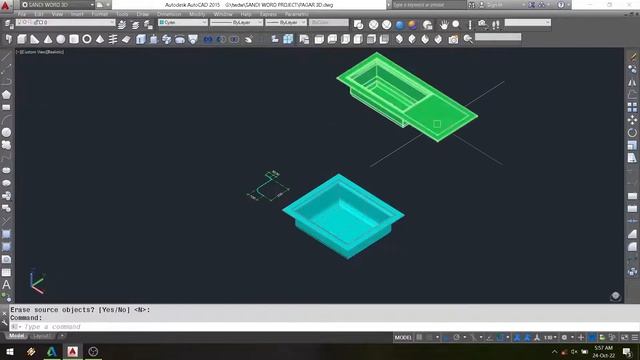The height and width of the screenshot is (360, 640).
Task: Apply the Intersect boolean tool
Action: pos(234,39)
